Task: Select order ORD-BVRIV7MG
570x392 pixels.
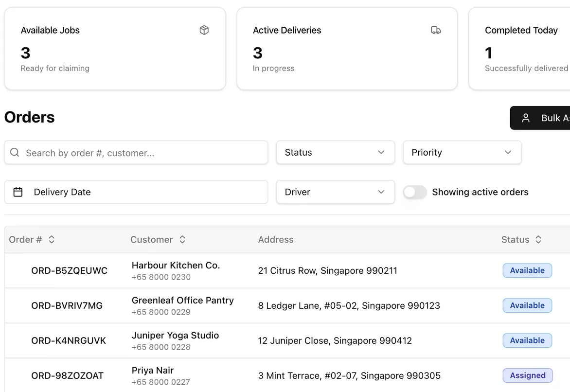Action: click(x=67, y=305)
